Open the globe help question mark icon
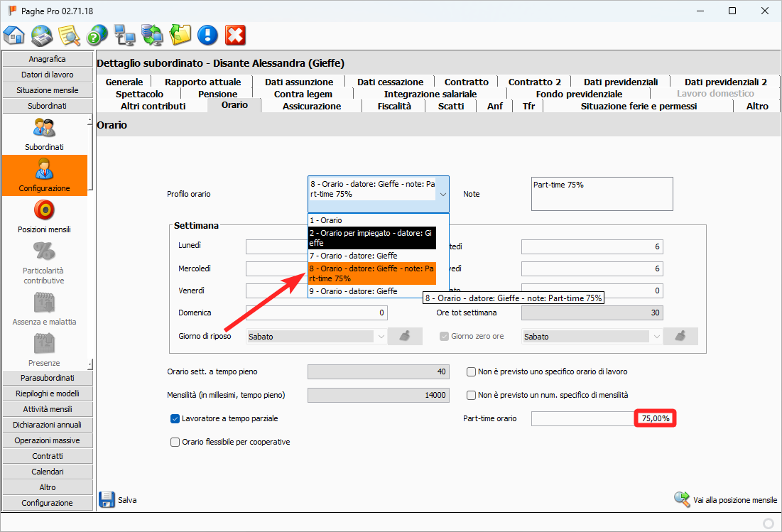This screenshot has height=532, width=782. (x=97, y=35)
